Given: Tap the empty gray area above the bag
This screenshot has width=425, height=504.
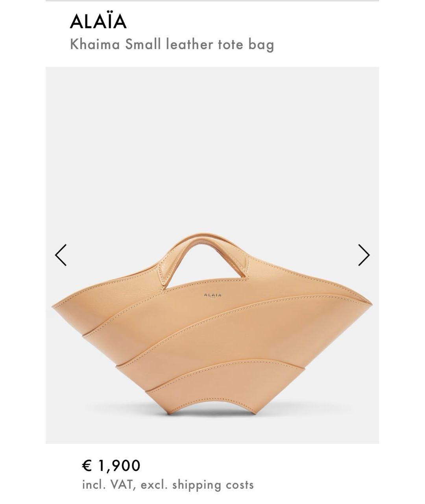Looking at the screenshot, I should point(212,150).
